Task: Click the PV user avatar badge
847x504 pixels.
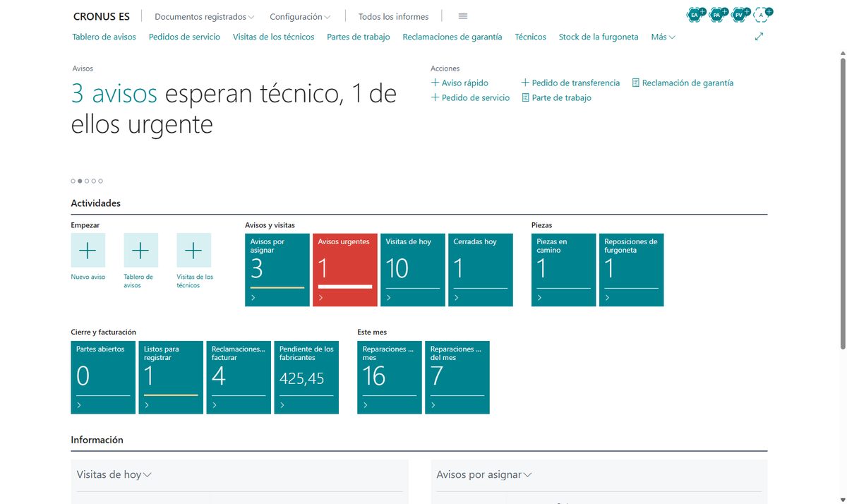Action: pyautogui.click(x=740, y=14)
